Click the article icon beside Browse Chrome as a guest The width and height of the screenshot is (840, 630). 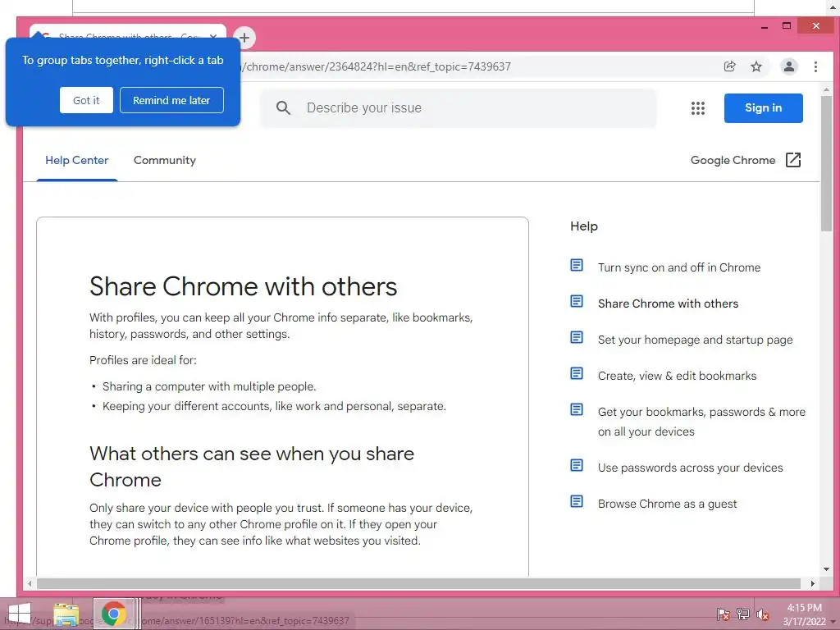point(577,501)
